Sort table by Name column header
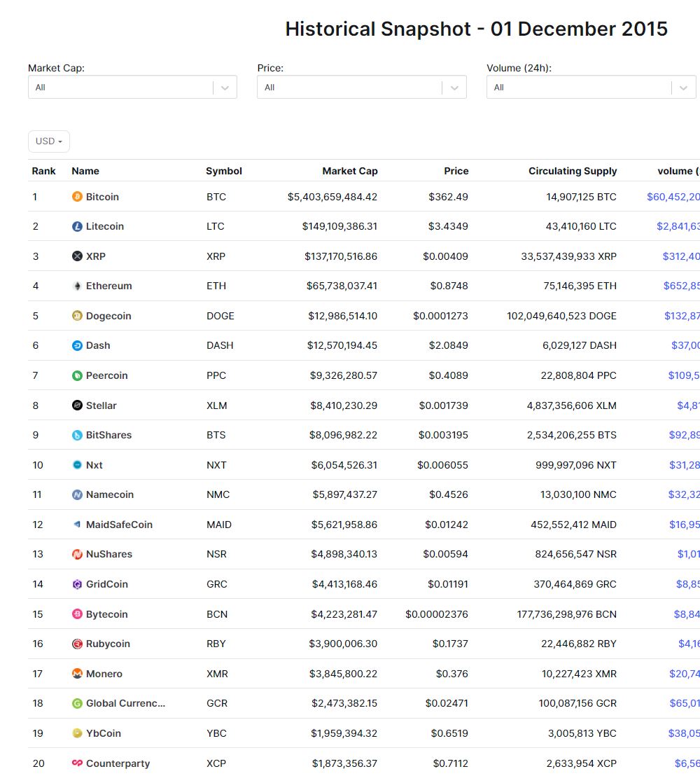Viewport: 700px width, 776px height. [85, 171]
